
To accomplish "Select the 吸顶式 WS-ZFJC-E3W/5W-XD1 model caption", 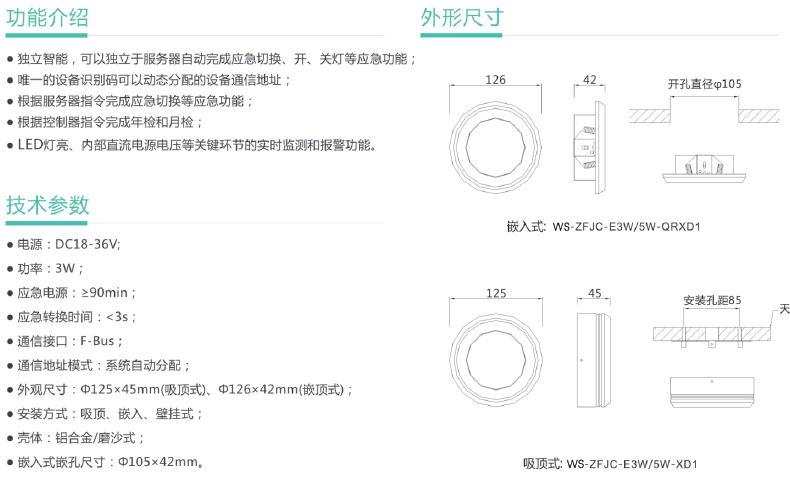I will tap(609, 463).
